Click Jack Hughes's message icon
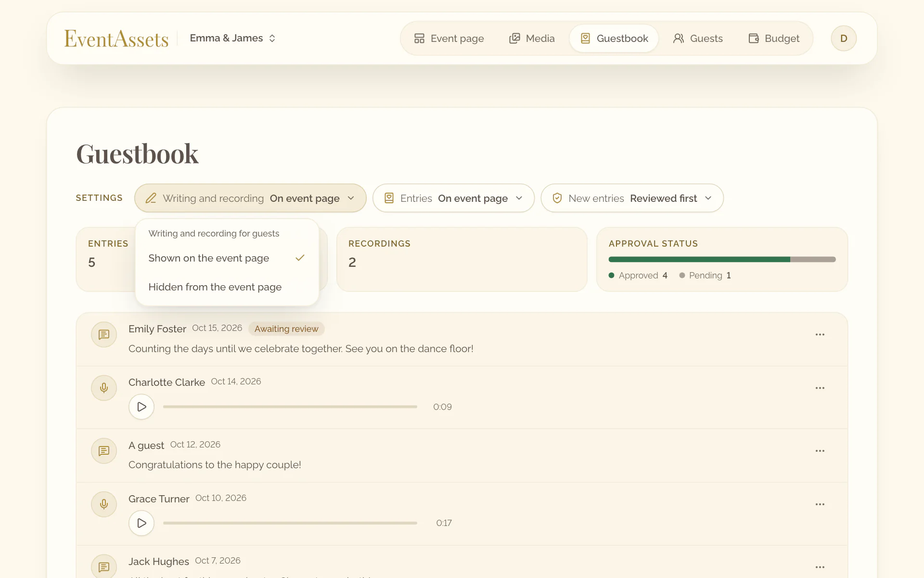This screenshot has height=578, width=924. pos(104,567)
